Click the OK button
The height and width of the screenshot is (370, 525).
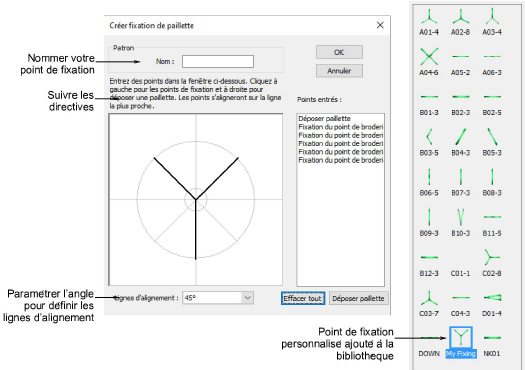tap(339, 52)
